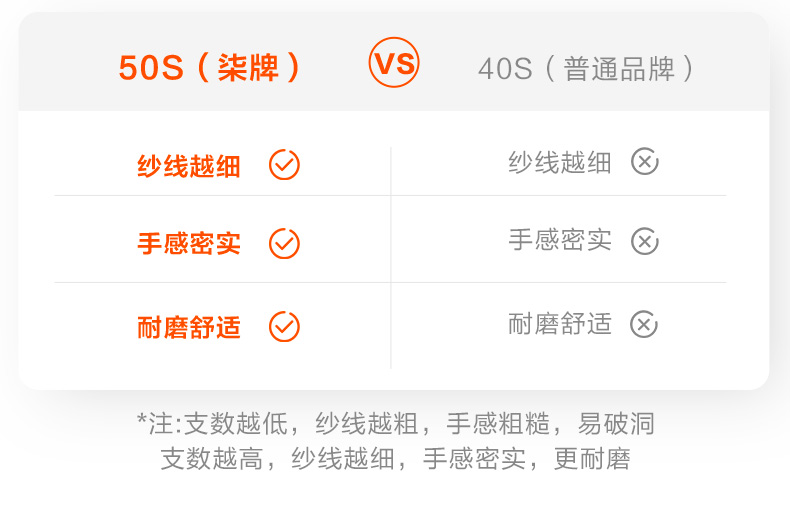Click the gray X icon beside 耐磨舒适
Viewport: 790px width, 517px height.
click(x=644, y=324)
